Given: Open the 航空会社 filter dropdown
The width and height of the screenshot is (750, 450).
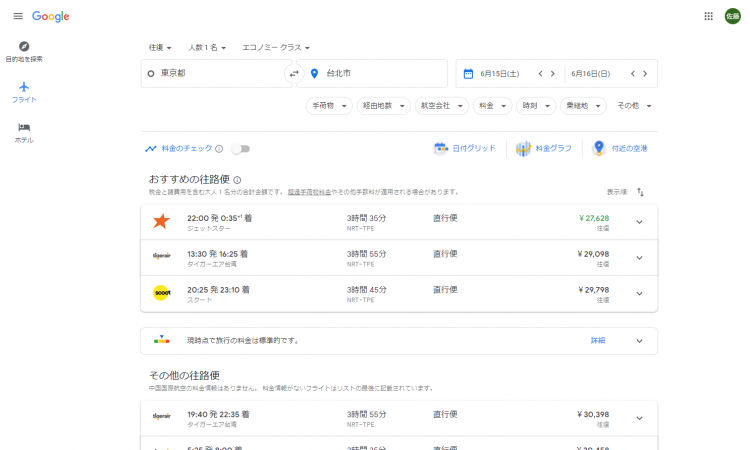Looking at the screenshot, I should [441, 106].
